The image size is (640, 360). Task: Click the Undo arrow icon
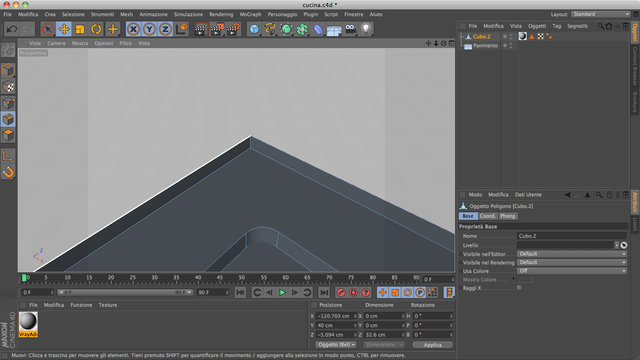click(12, 29)
